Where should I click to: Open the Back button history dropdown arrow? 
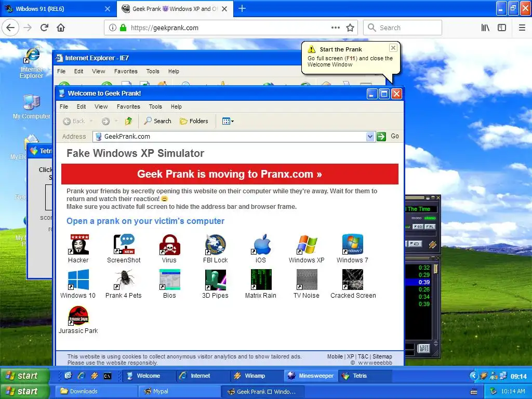coord(91,121)
